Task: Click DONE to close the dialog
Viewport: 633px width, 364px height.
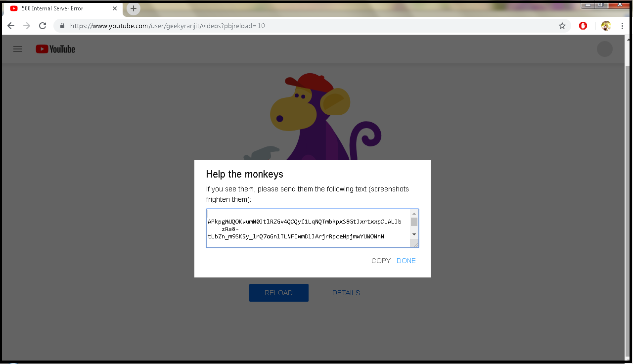Action: (406, 261)
